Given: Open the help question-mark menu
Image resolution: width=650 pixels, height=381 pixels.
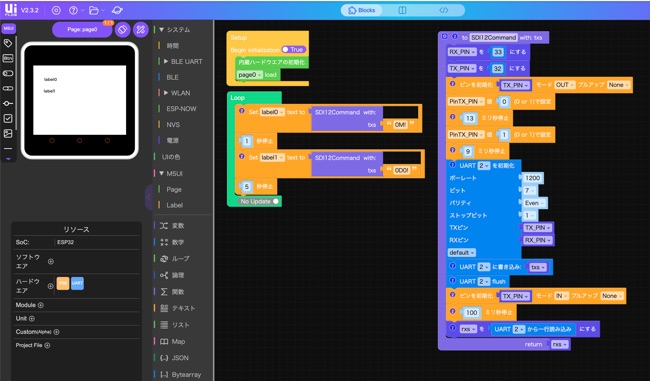Looking at the screenshot, I should 73,10.
